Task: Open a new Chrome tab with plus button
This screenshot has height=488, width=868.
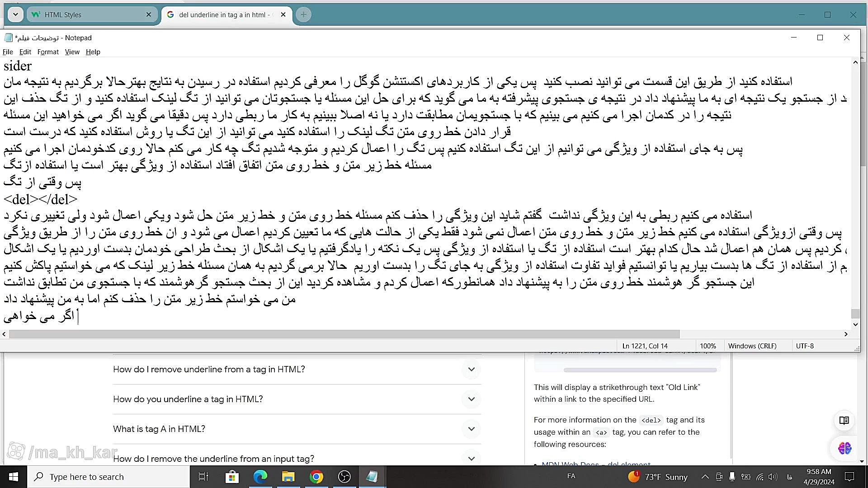Action: click(x=303, y=14)
